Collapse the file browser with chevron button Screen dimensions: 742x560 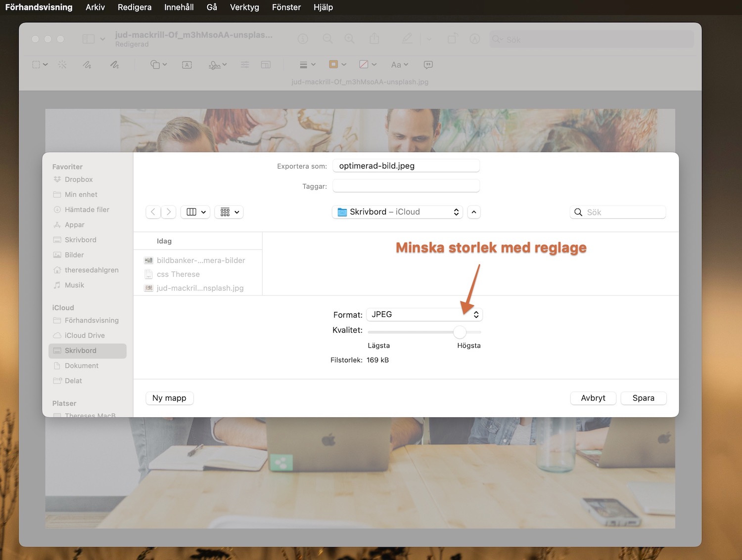click(x=474, y=212)
